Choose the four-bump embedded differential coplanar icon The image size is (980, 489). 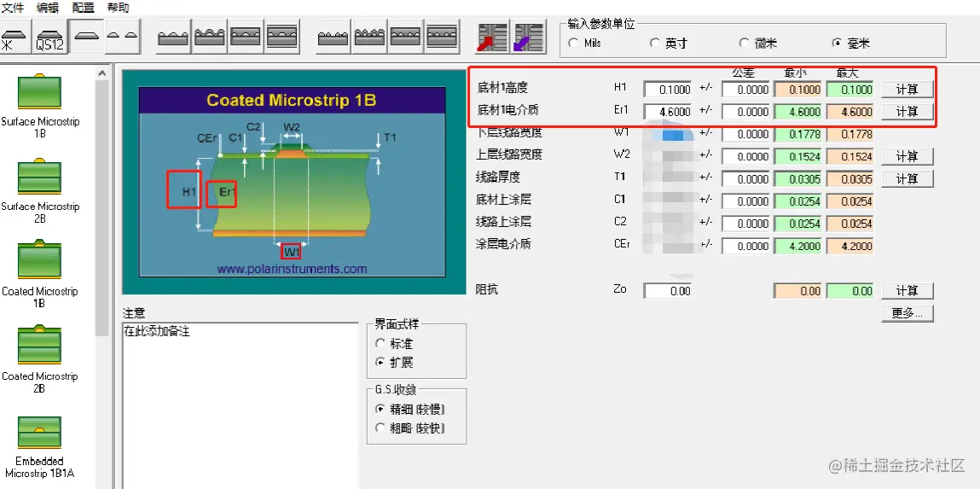click(x=406, y=38)
